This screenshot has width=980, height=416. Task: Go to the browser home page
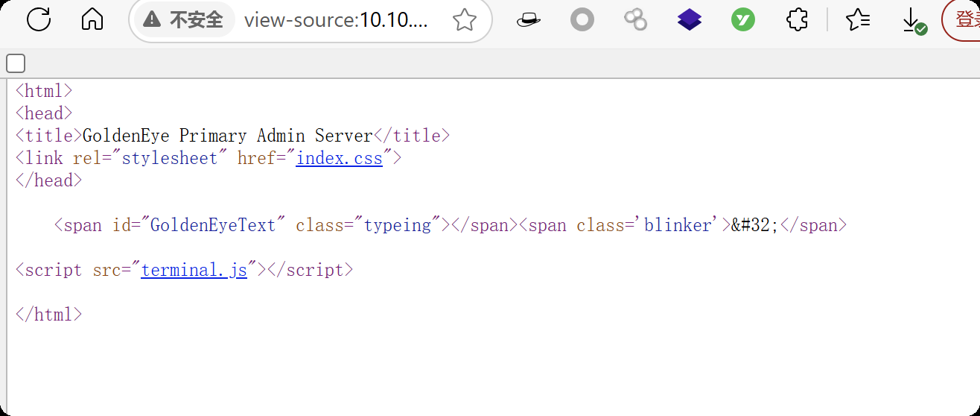(x=92, y=19)
